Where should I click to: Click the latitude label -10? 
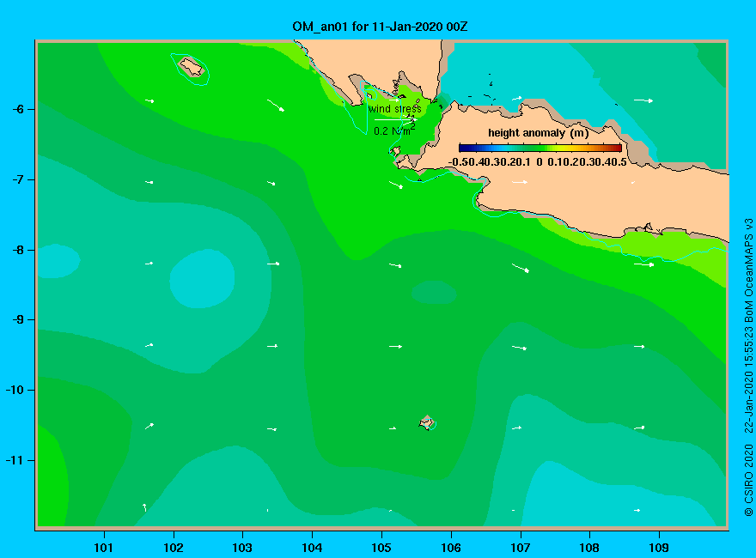15,390
